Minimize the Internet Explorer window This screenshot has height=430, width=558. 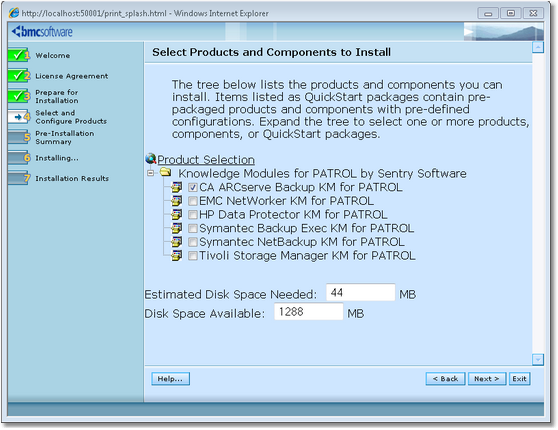488,14
